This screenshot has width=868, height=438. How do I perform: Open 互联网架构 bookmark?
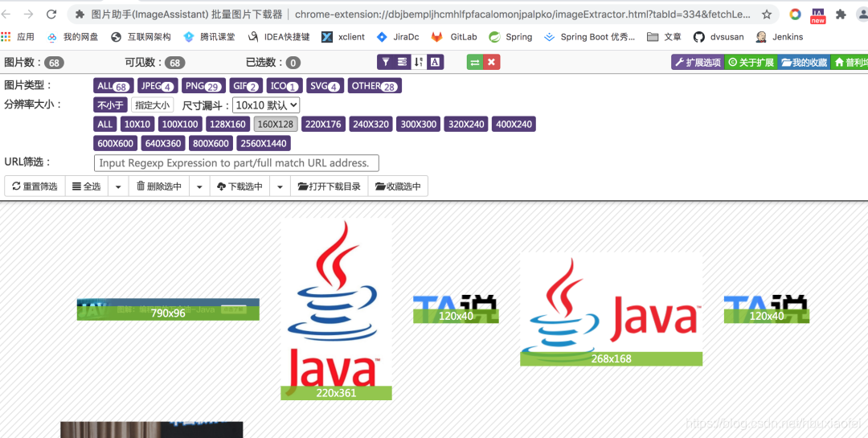[x=141, y=37]
